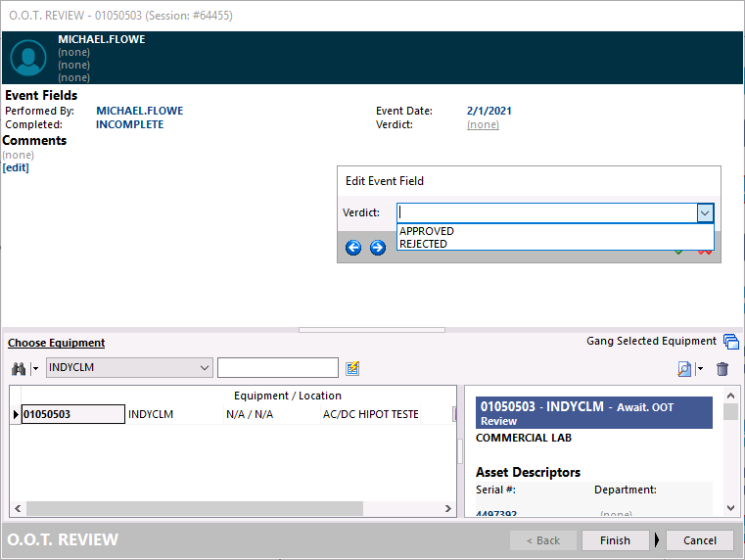Expand the binoculars search options arrow
The width and height of the screenshot is (745, 560).
tap(35, 369)
